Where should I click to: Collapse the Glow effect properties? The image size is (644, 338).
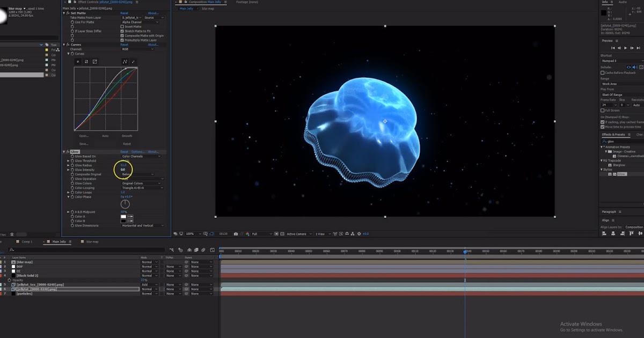tap(64, 152)
